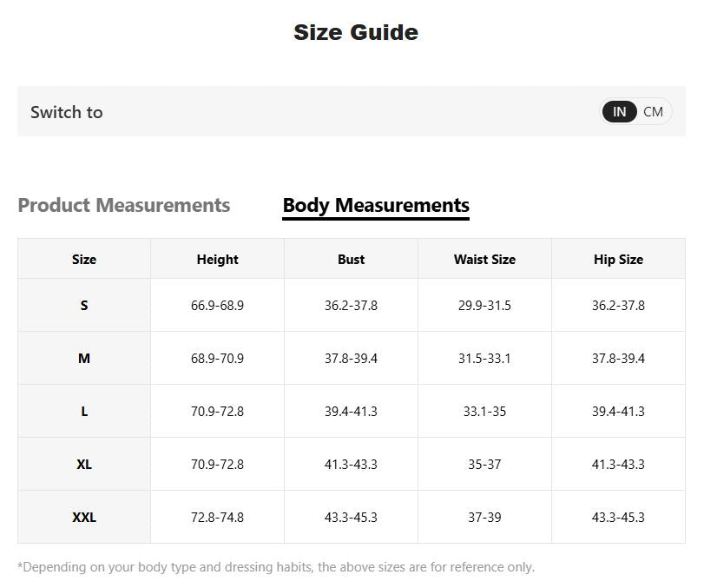The image size is (704, 588).
Task: Open the Product Measurements tab
Action: click(124, 205)
